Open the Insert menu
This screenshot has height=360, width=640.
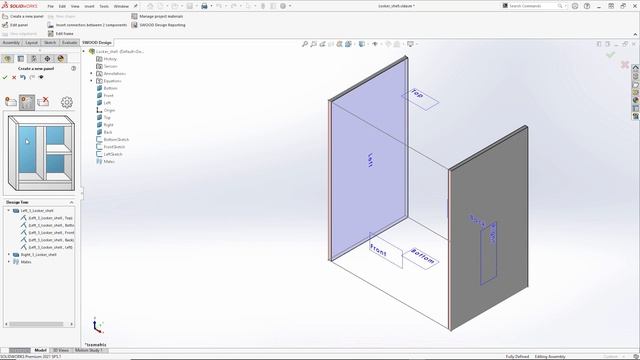click(89, 6)
